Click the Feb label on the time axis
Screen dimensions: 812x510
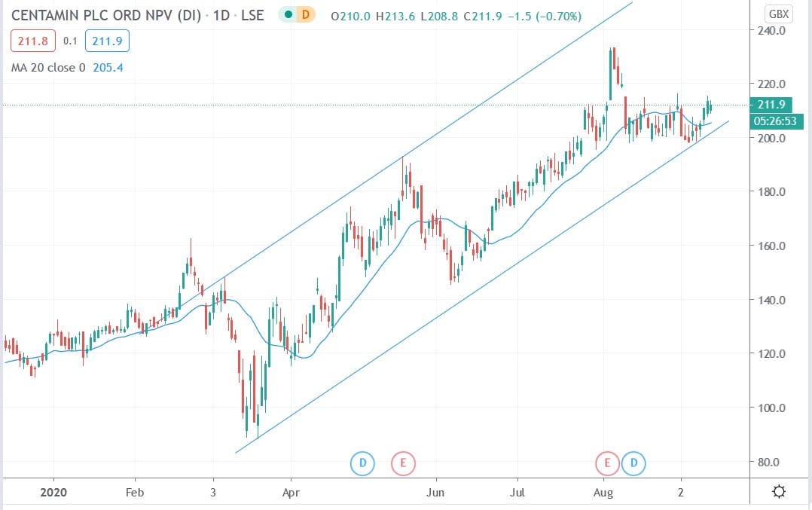[x=135, y=493]
